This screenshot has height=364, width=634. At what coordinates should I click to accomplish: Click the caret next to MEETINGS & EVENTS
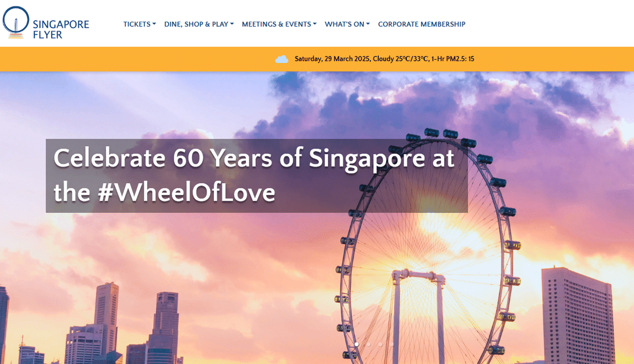coord(315,24)
